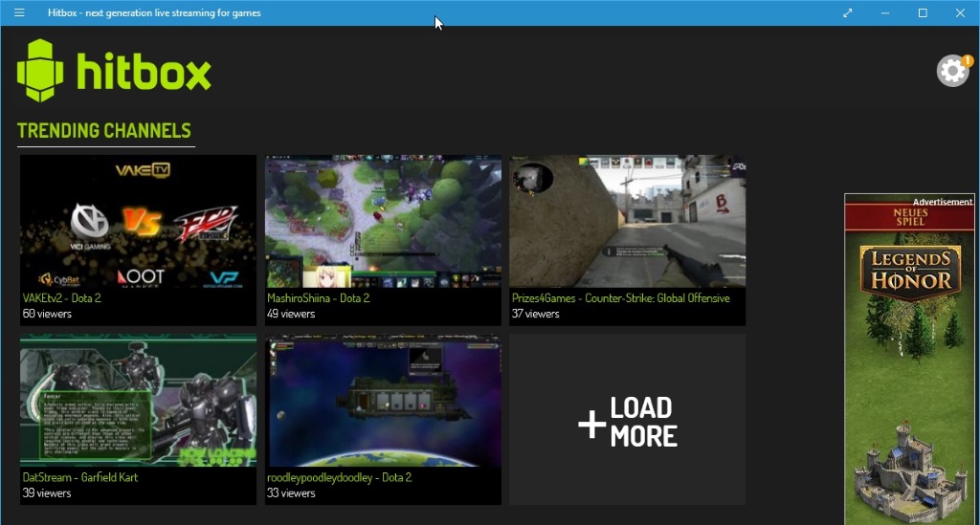Open the hamburger menu in title bar
The image size is (980, 525).
[x=19, y=12]
